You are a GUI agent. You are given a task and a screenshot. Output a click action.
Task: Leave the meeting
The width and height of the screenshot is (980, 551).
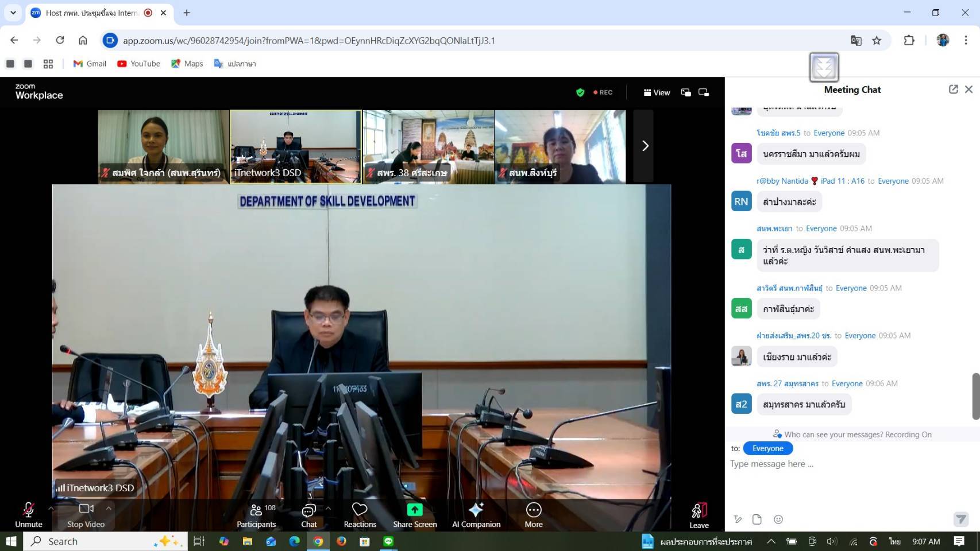(x=699, y=515)
